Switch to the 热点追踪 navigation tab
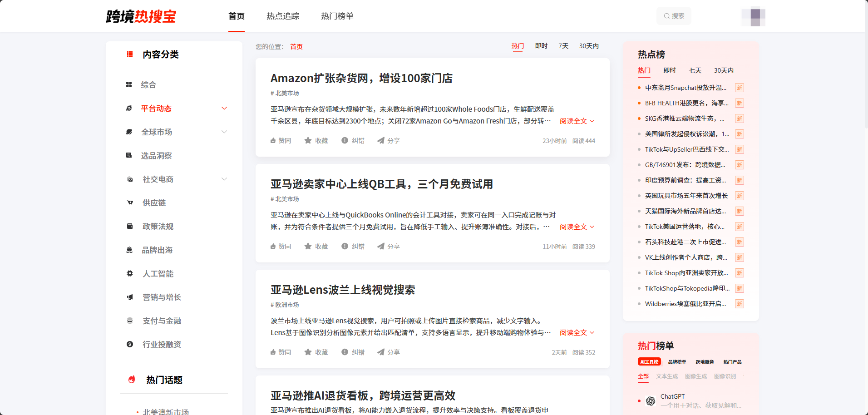Screen dimensions: 868x415 click(x=283, y=16)
